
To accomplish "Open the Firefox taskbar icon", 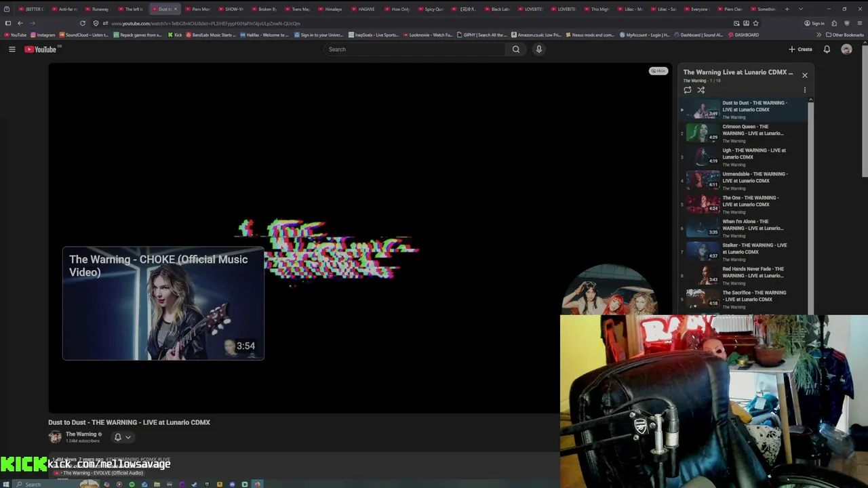I will pyautogui.click(x=257, y=484).
